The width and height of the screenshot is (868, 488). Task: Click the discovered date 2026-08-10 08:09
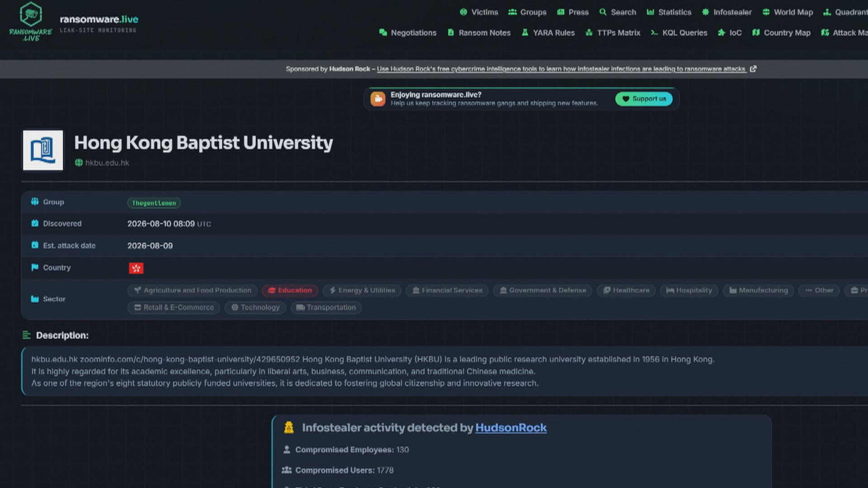click(161, 224)
